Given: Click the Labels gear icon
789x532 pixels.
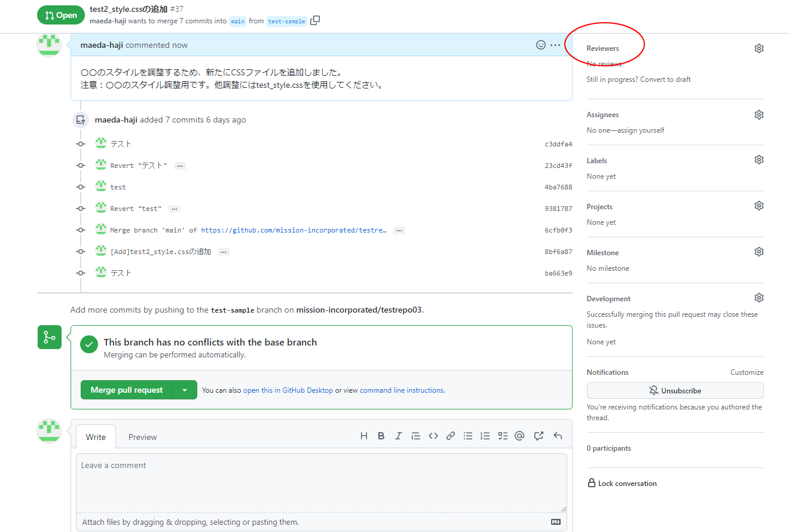Looking at the screenshot, I should tap(759, 160).
